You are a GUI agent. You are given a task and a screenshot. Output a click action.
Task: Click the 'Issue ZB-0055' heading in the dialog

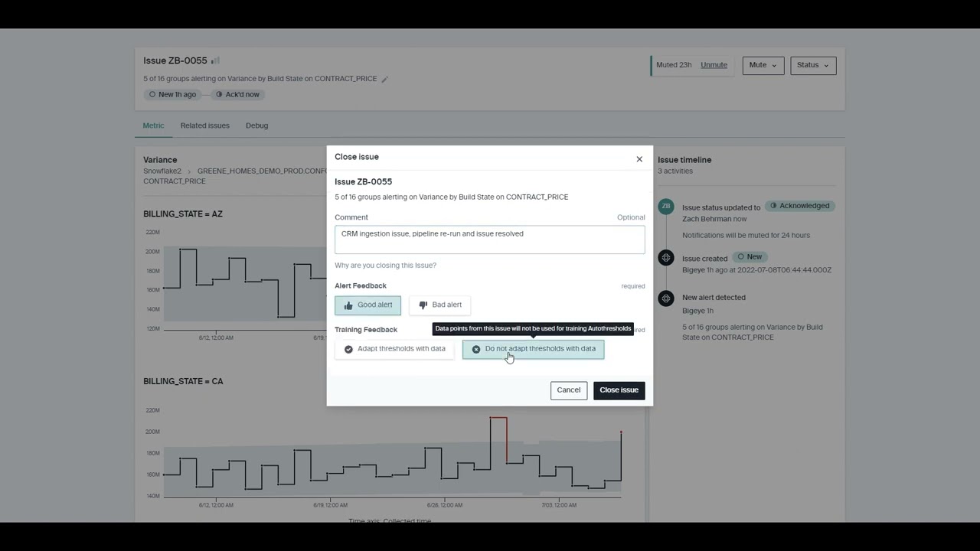[363, 182]
